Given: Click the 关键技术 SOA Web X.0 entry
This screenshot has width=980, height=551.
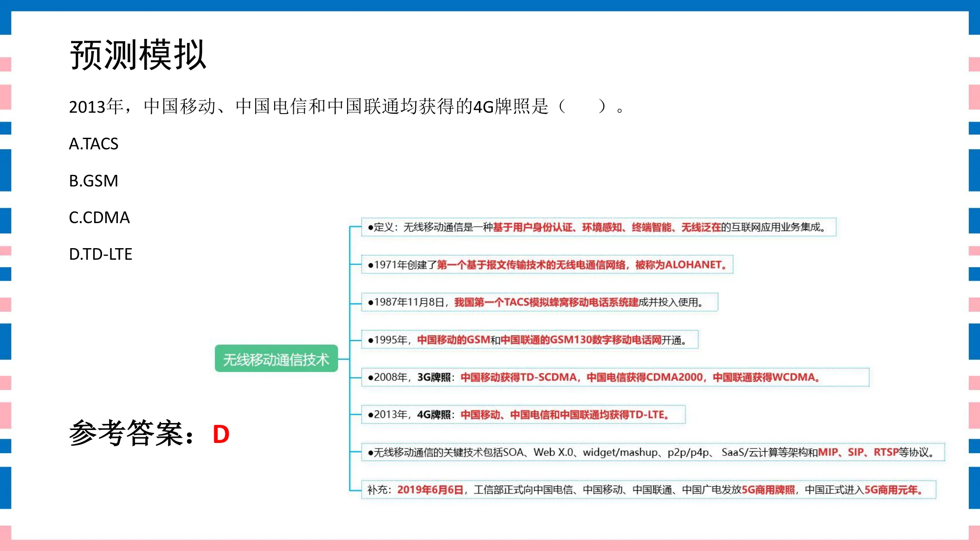Looking at the screenshot, I should click(653, 452).
